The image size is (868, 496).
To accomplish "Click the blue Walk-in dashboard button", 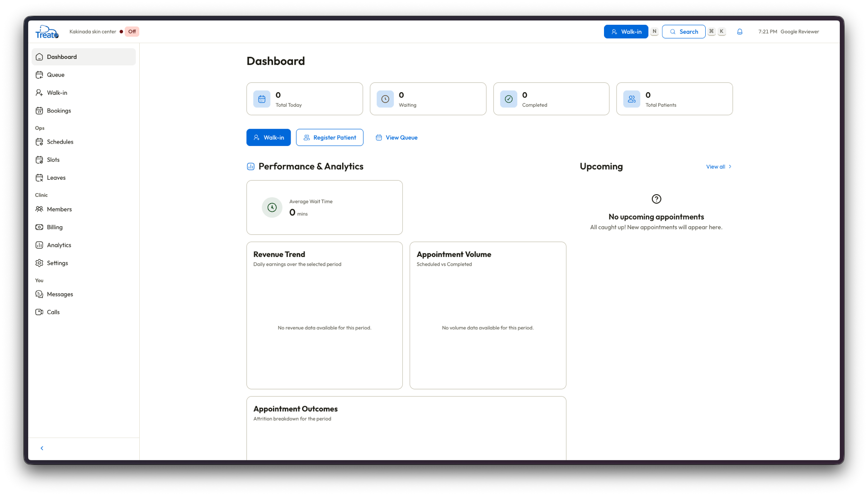I will [x=269, y=137].
